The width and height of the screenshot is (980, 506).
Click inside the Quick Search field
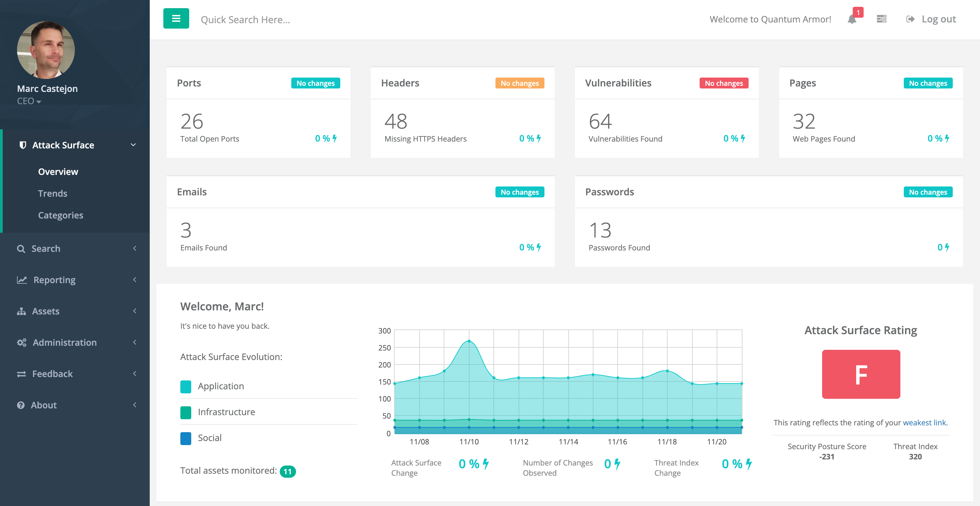[x=266, y=19]
